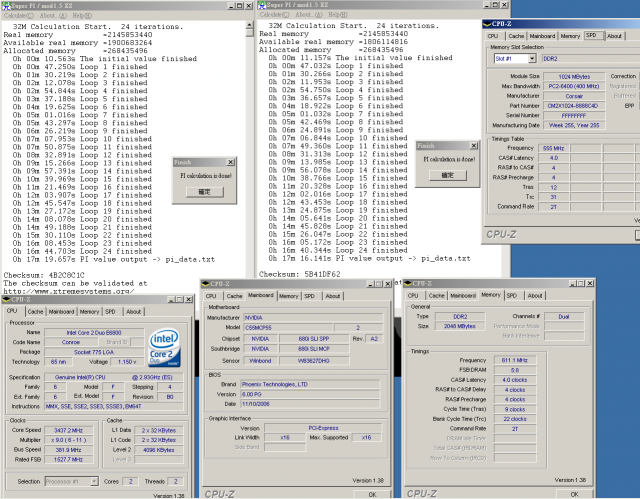640x499 pixels.
Task: Click the Super PI icon in left window title bar
Action: point(6,6)
